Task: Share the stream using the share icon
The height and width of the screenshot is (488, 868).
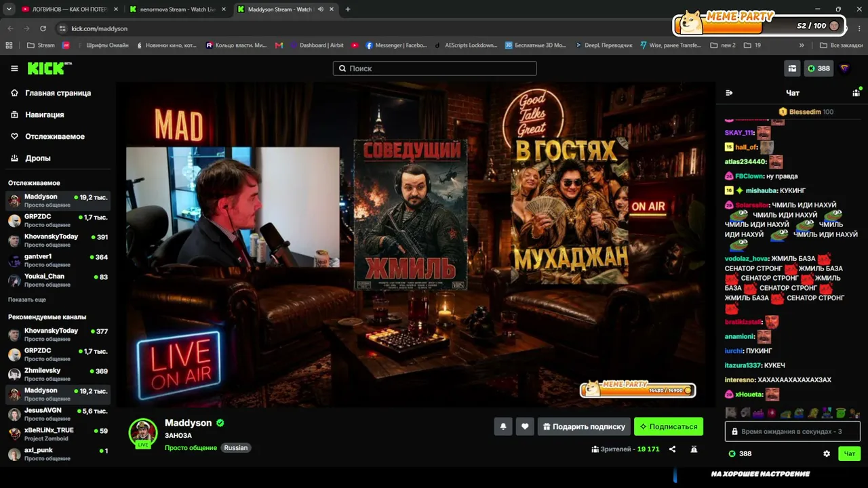Action: (x=672, y=449)
